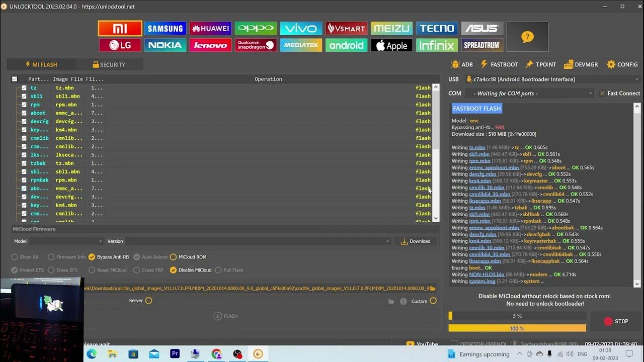Click the 3% progress bar

[x=517, y=316]
